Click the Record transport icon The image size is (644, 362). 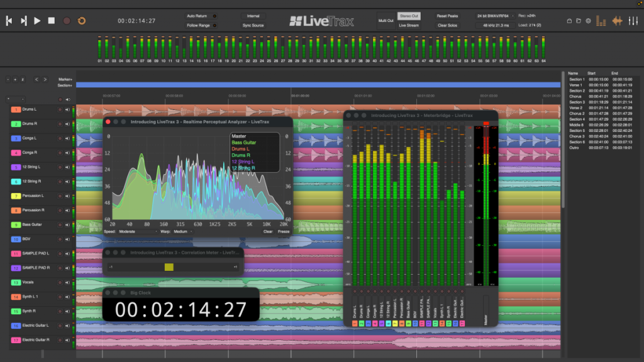pyautogui.click(x=65, y=20)
